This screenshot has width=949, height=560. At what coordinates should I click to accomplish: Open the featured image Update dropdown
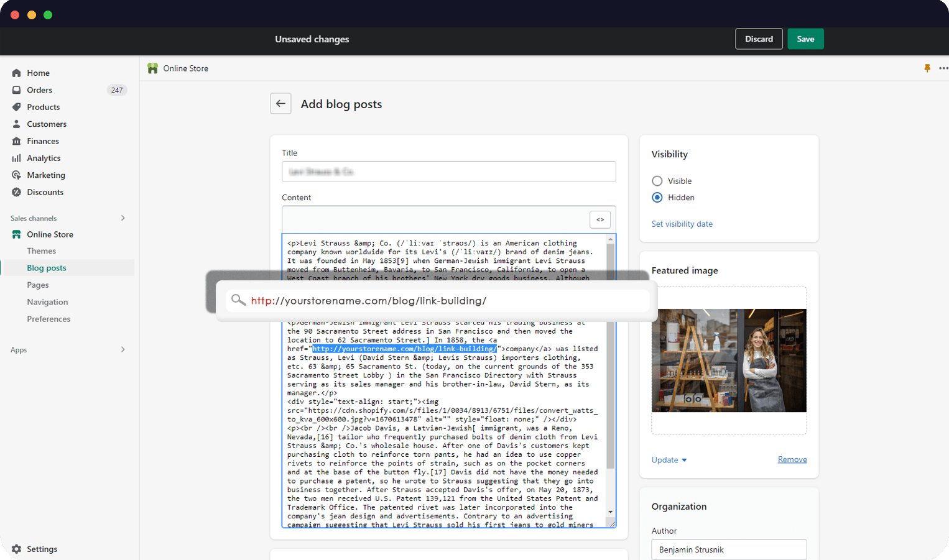tap(669, 460)
